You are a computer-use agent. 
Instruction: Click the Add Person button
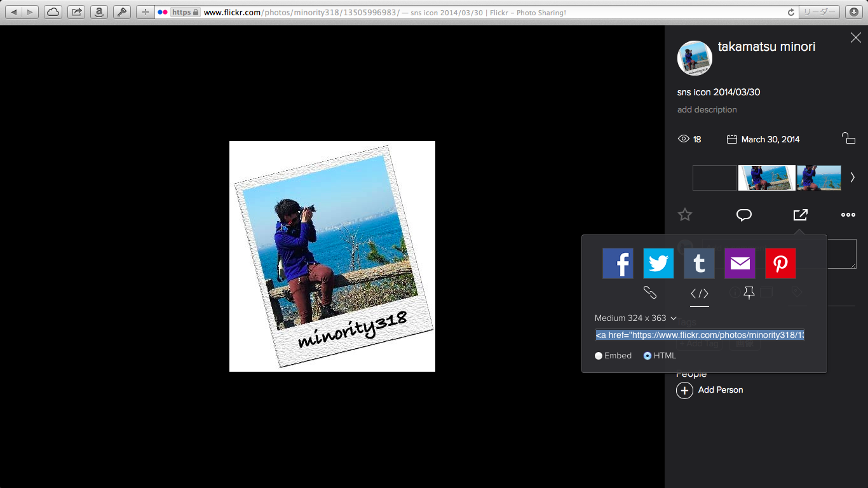tap(710, 390)
